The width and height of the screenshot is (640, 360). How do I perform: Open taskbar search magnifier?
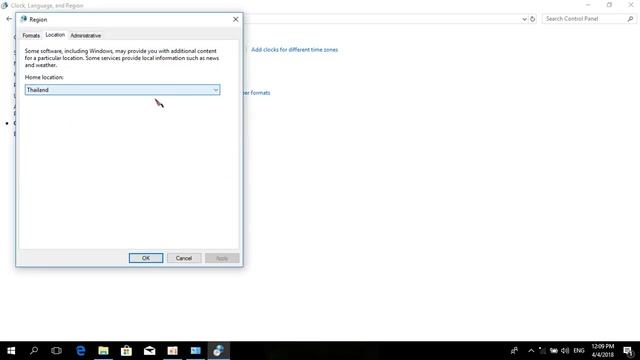tap(34, 351)
